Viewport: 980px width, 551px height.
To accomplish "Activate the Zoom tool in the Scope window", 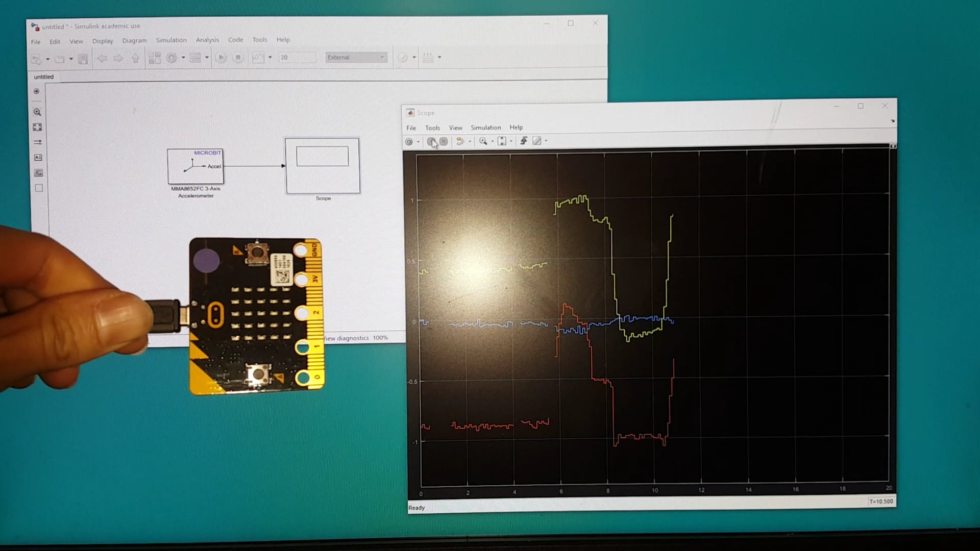I will point(484,141).
